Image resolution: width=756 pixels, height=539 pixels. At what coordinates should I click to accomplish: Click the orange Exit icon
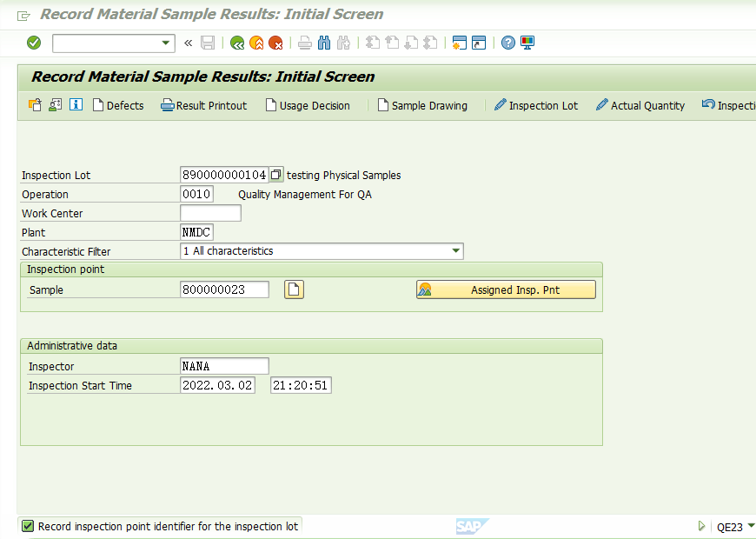tap(256, 43)
